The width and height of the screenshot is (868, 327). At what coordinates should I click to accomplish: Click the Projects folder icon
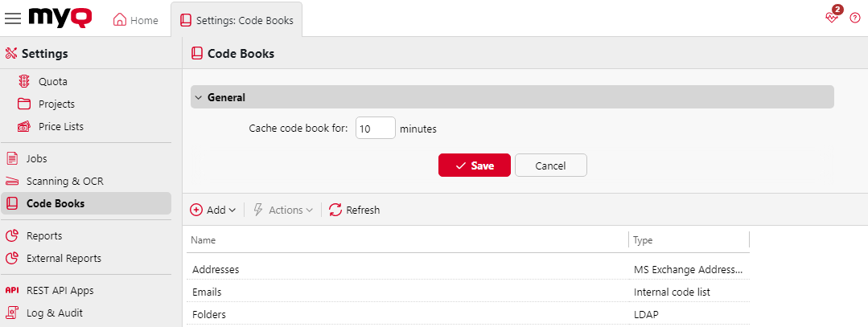pos(24,104)
